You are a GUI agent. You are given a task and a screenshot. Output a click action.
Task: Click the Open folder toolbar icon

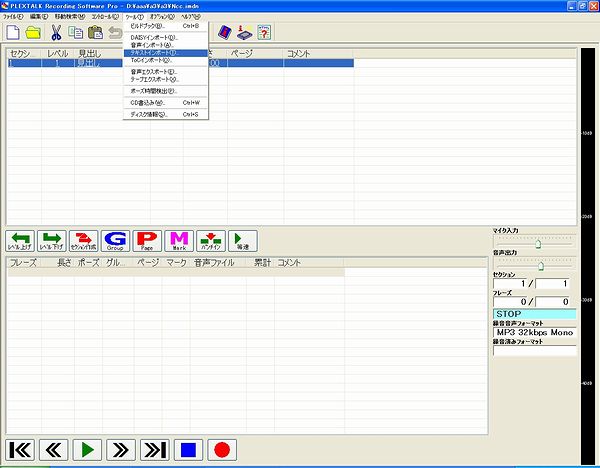click(x=33, y=33)
